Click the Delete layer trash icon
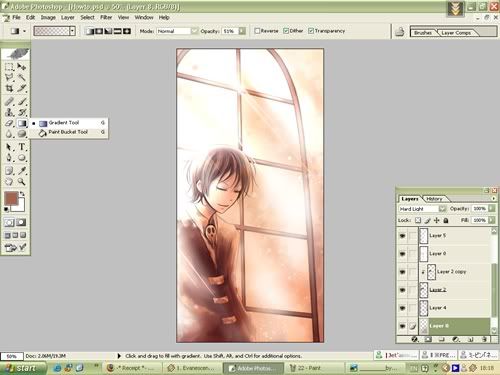The height and width of the screenshot is (375, 500). (484, 339)
